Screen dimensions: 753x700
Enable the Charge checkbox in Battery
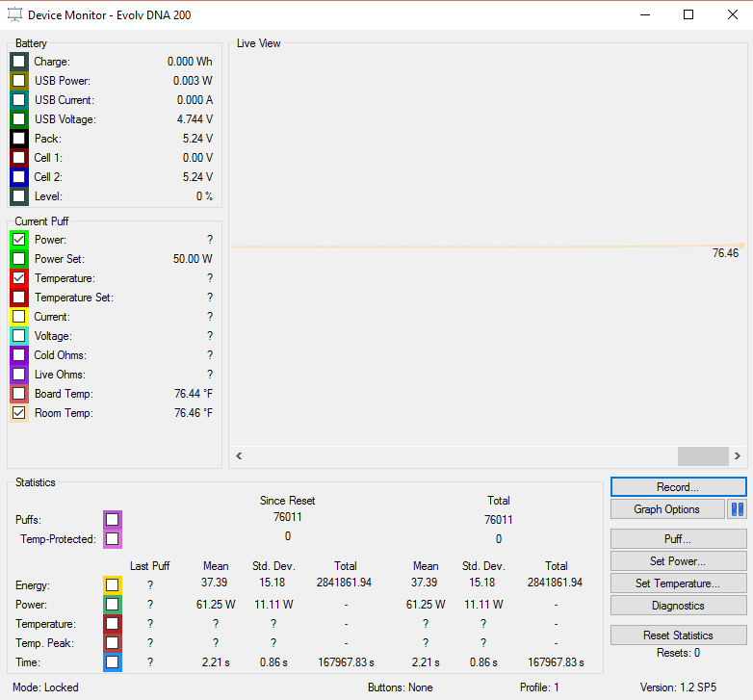click(x=19, y=62)
